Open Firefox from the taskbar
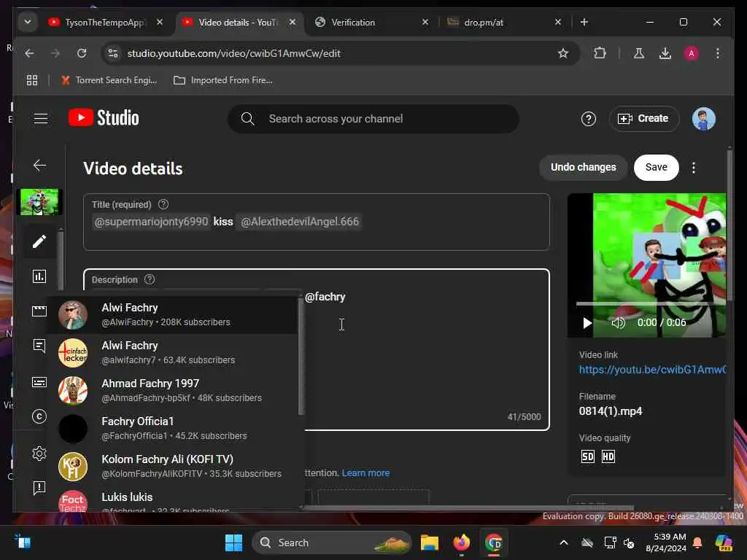Screen dimensions: 747x560 (x=461, y=542)
